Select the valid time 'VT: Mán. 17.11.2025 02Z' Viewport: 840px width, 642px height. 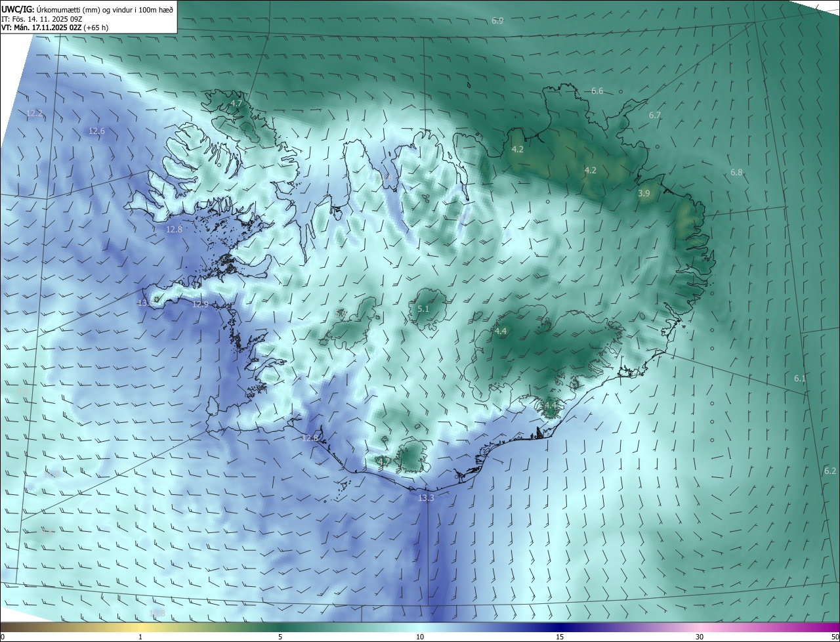(x=41, y=28)
